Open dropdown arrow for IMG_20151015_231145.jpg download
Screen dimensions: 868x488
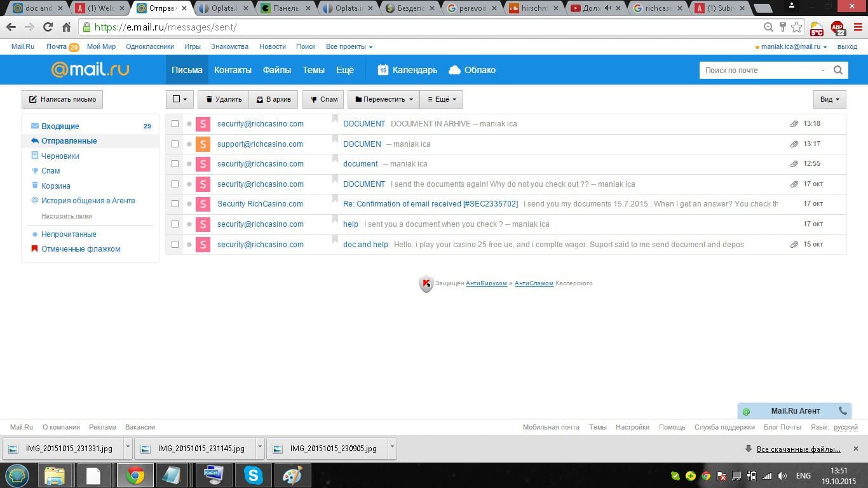click(260, 447)
